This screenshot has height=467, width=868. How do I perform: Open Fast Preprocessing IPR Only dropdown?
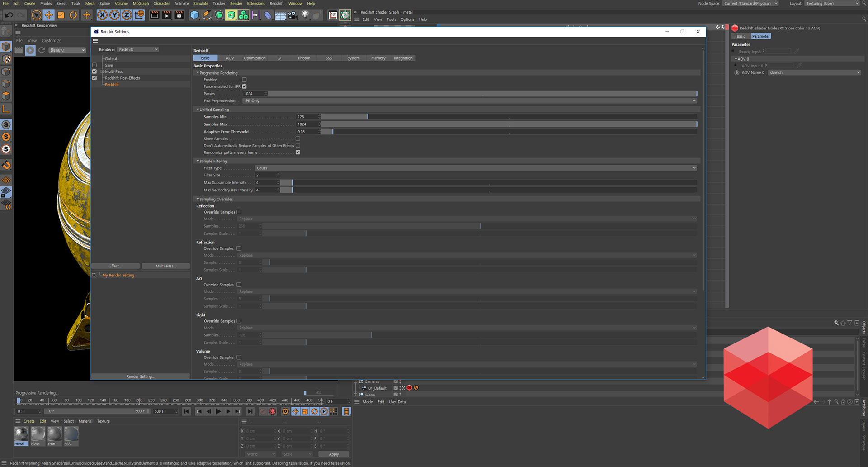click(x=470, y=101)
